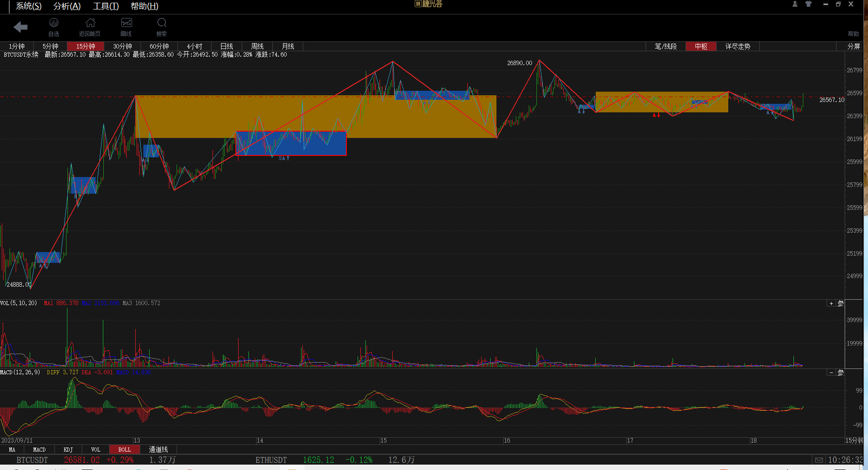Switch to 月线 monthly chart

[x=288, y=46]
